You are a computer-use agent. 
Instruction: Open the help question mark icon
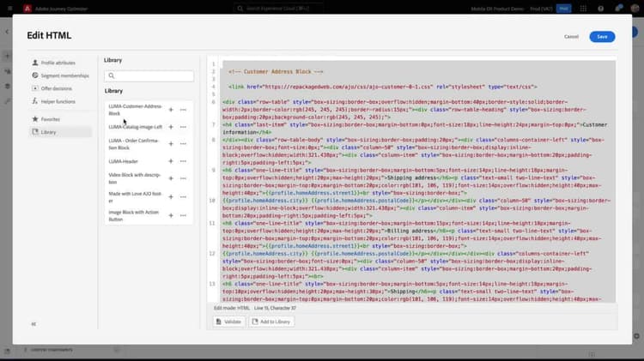[x=600, y=9]
